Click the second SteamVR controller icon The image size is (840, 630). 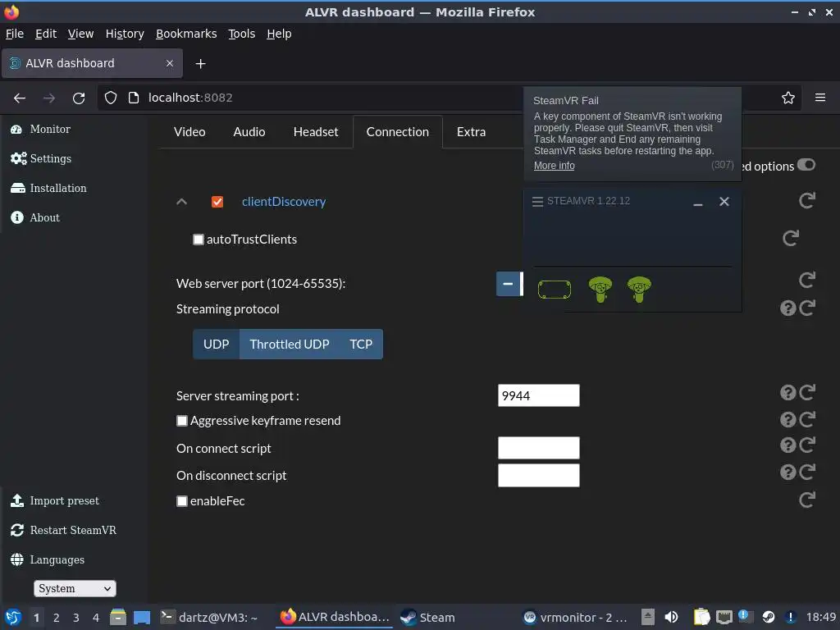coord(639,290)
